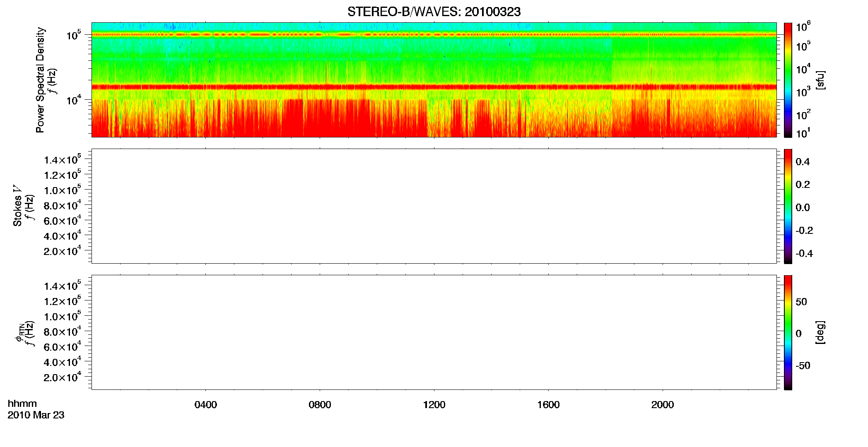Viewport: 868px width, 447px height.
Task: Click the 1200 time axis label
Action: [434, 405]
